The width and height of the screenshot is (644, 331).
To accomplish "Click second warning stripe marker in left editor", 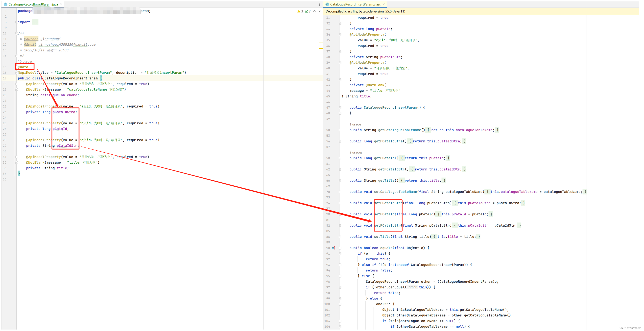I will pyautogui.click(x=321, y=43).
